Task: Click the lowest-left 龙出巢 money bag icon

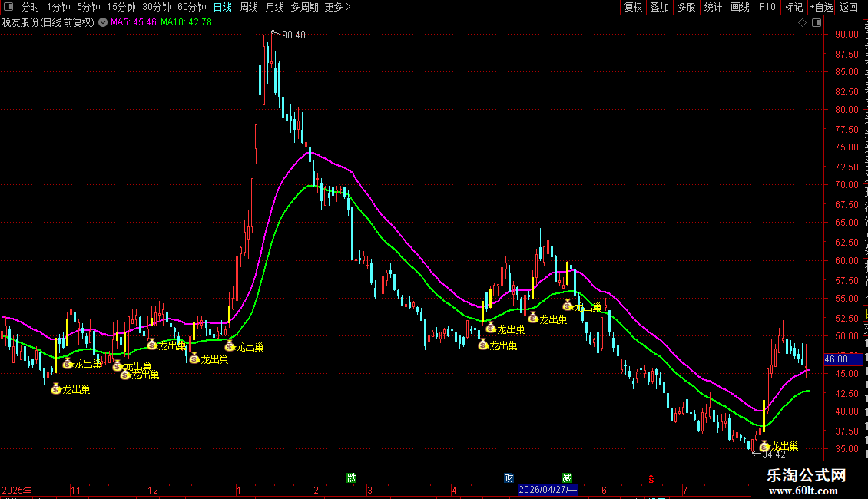Action: coord(56,389)
